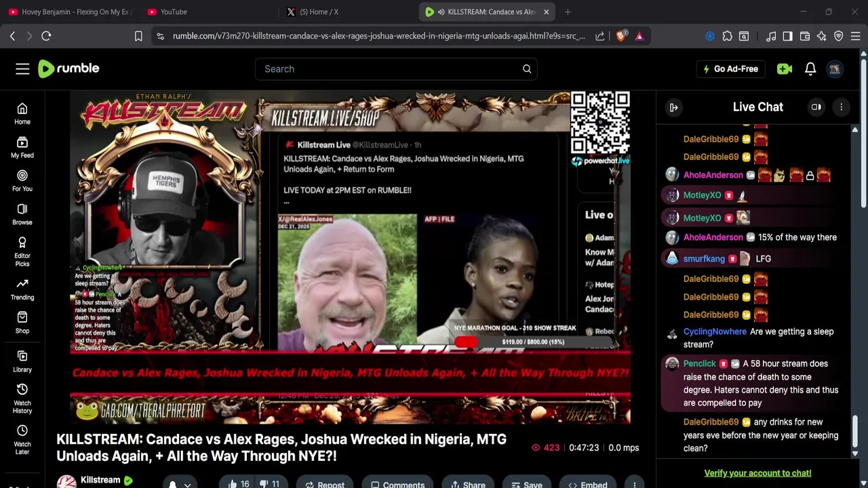Viewport: 868px width, 488px height.
Task: Open the video three-dot more options
Action: coord(634,484)
